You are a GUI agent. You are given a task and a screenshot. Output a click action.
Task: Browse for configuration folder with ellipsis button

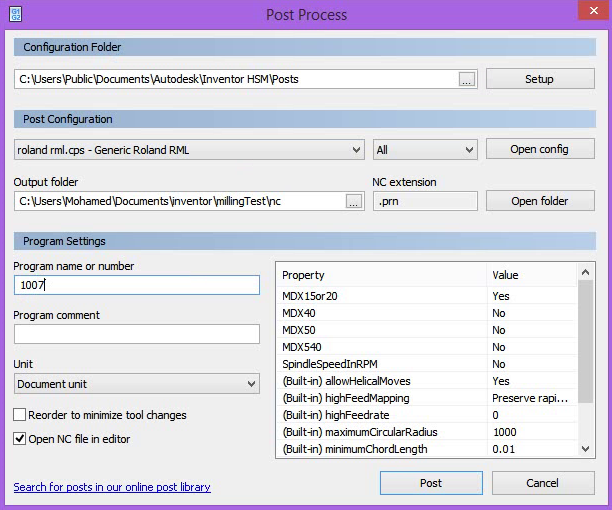coord(466,80)
